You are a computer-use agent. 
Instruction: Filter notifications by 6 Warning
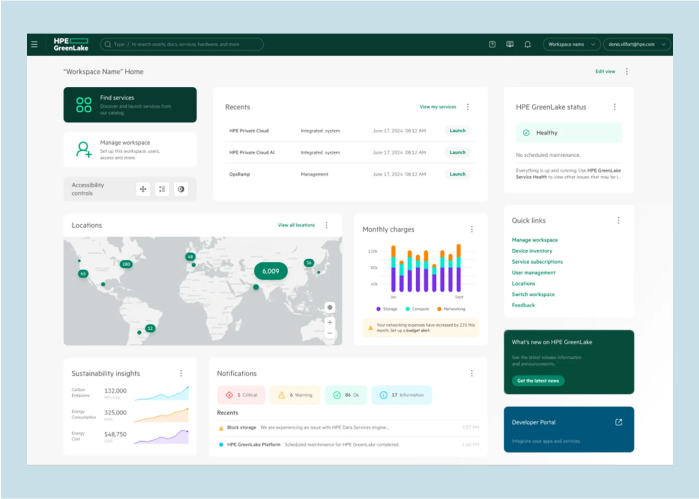[295, 395]
